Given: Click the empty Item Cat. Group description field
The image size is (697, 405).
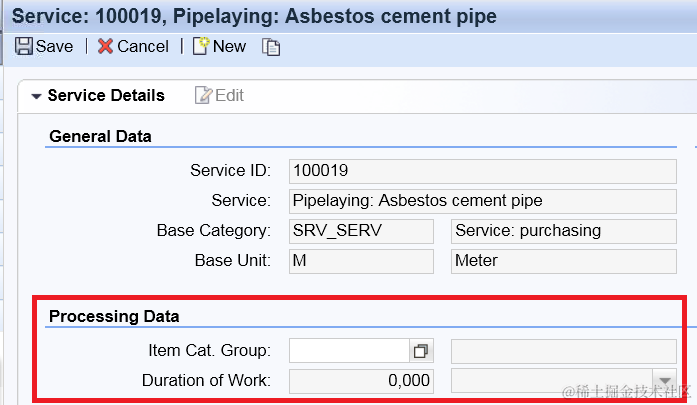Looking at the screenshot, I should [x=564, y=350].
